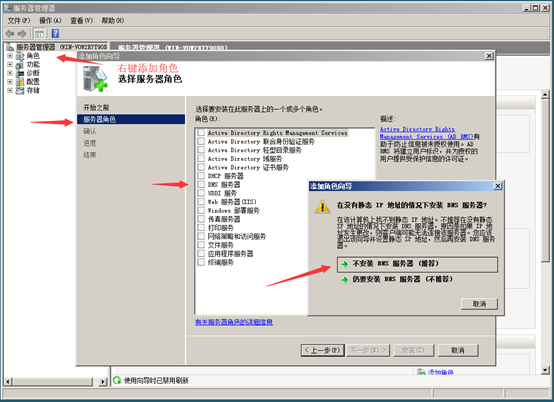Check the UDDI 服务 role checkbox
Screen dimensions: 554x402
[x=201, y=193]
